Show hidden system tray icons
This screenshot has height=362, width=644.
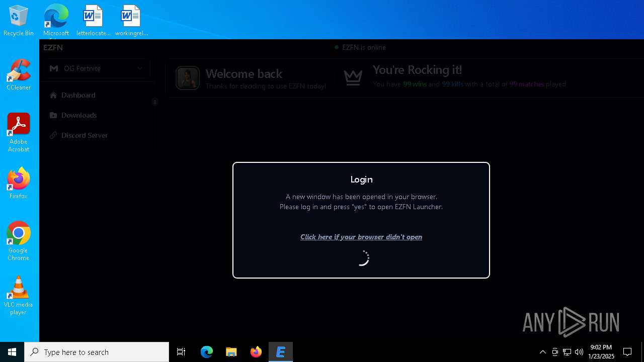click(x=542, y=352)
